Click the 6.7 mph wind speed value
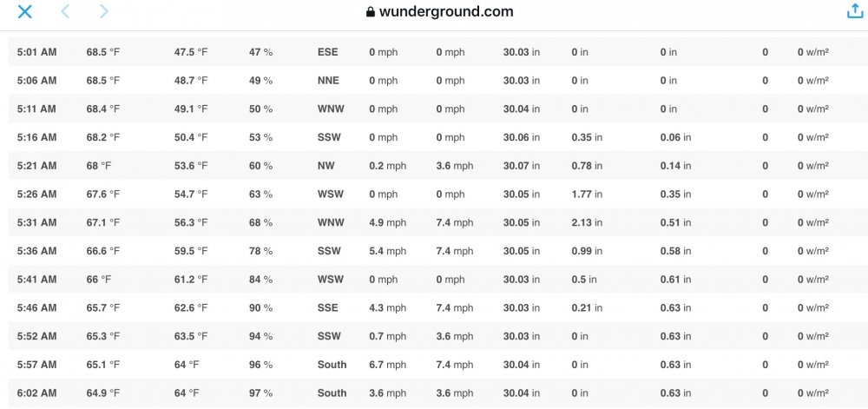Viewport: 868px width, 409px height. (x=387, y=365)
